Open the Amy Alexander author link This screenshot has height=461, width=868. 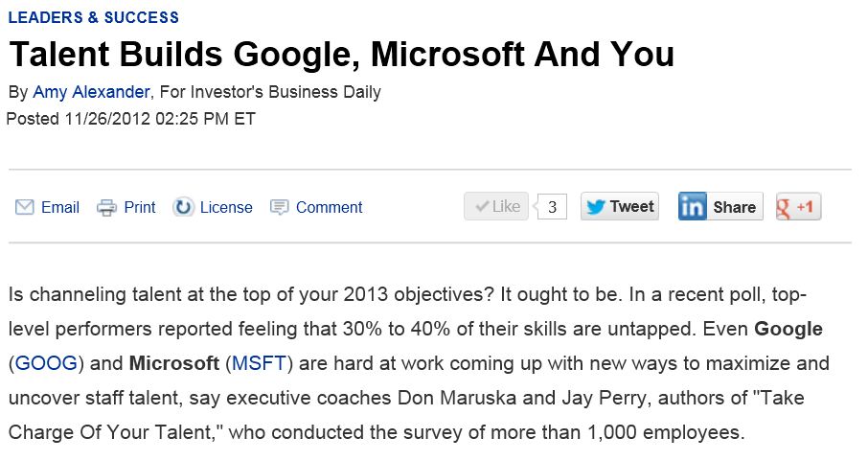click(x=91, y=91)
